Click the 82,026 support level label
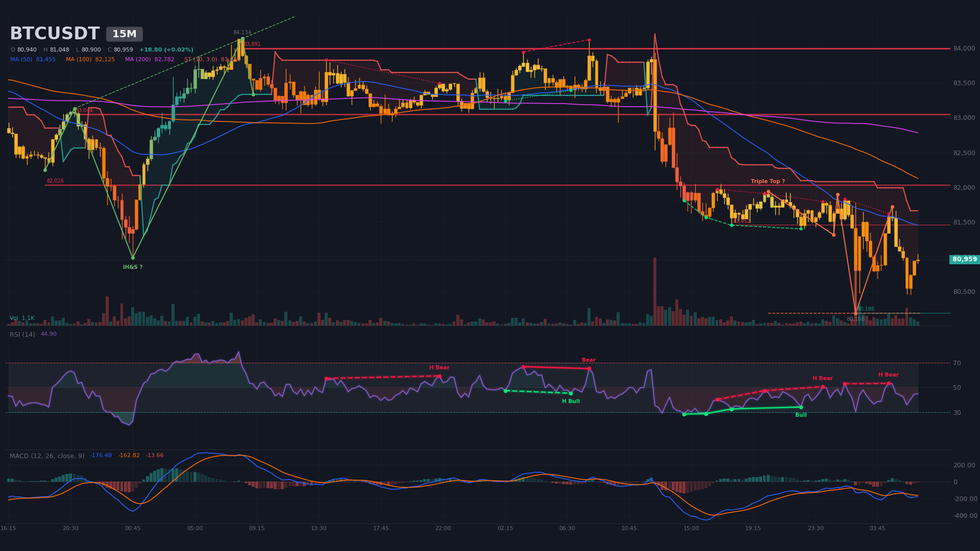Screen dimensions: 980x551 (55, 181)
